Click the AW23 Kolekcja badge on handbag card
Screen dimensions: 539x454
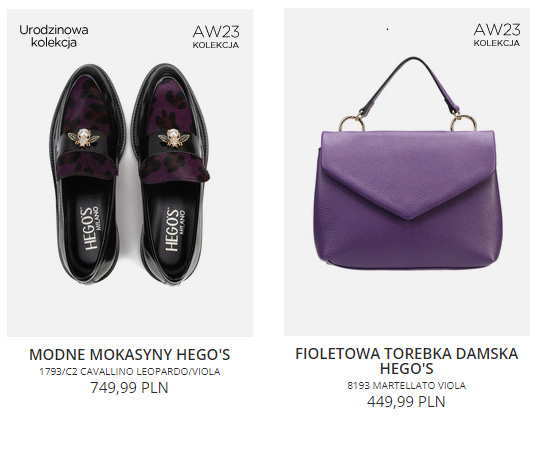pos(497,35)
